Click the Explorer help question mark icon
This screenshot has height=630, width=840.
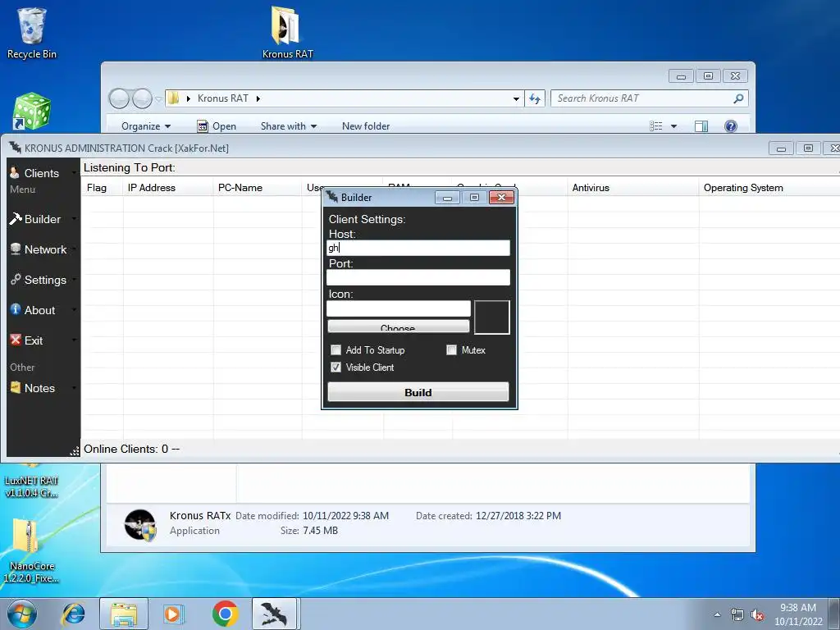click(x=731, y=126)
